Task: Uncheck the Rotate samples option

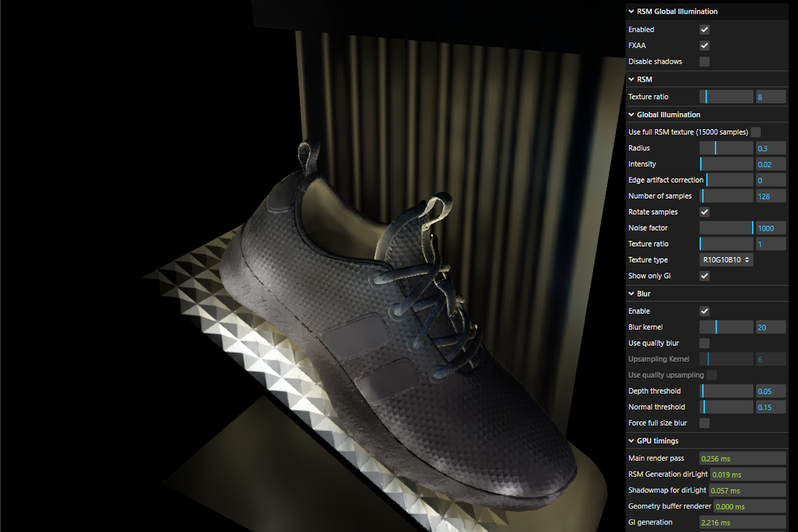Action: click(704, 211)
